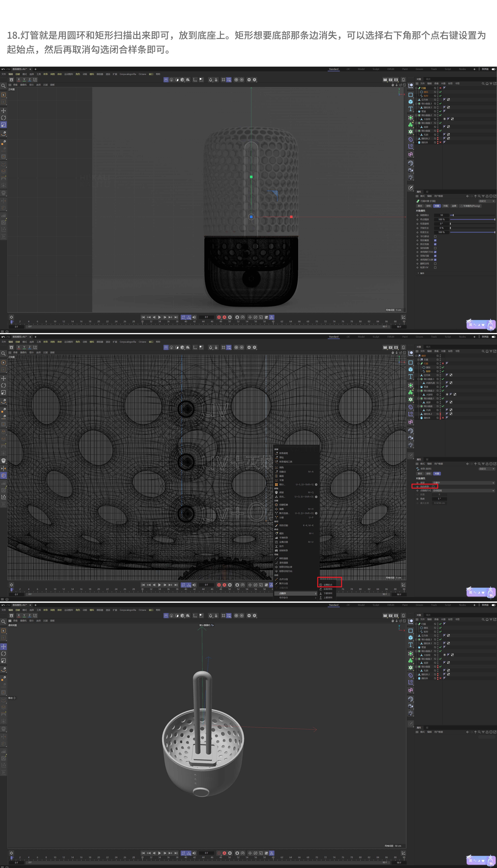Uncheck 恒定截面 in sweep object attributes
This screenshot has height=868, width=497.
435,240
